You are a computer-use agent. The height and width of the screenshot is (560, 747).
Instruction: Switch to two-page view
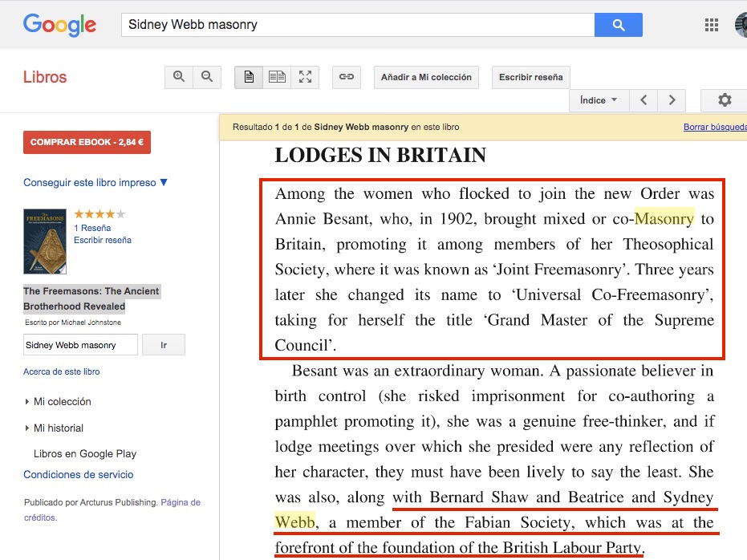click(x=277, y=77)
